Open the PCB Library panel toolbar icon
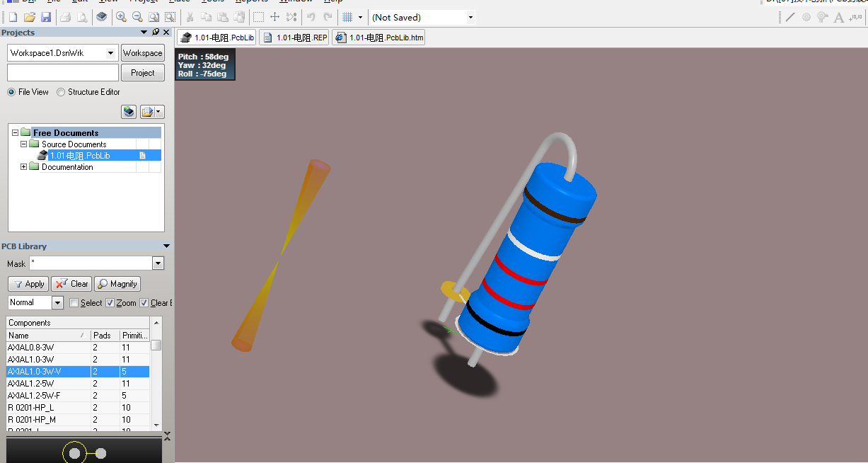The height and width of the screenshot is (463, 868). pos(102,17)
